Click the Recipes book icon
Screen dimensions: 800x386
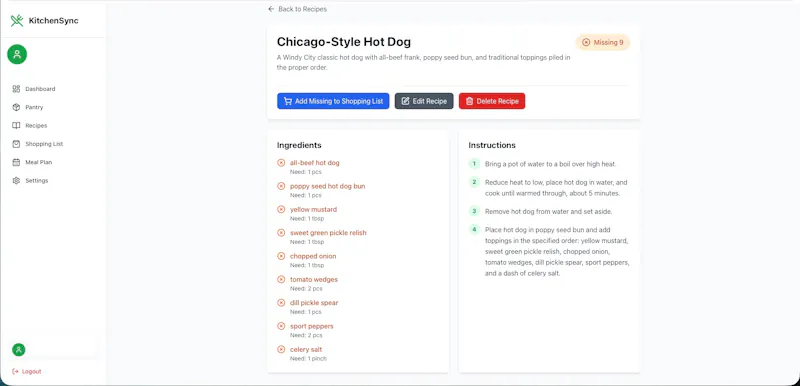click(x=16, y=125)
